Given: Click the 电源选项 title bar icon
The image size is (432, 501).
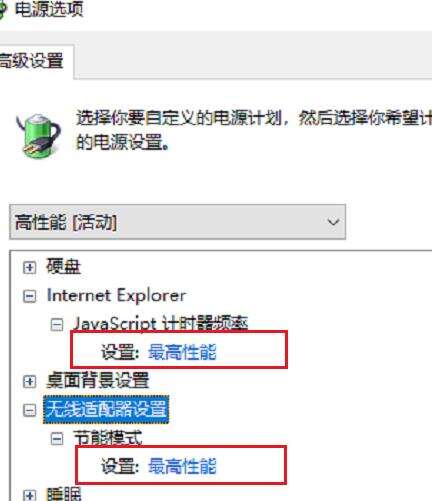Looking at the screenshot, I should pyautogui.click(x=3, y=10).
